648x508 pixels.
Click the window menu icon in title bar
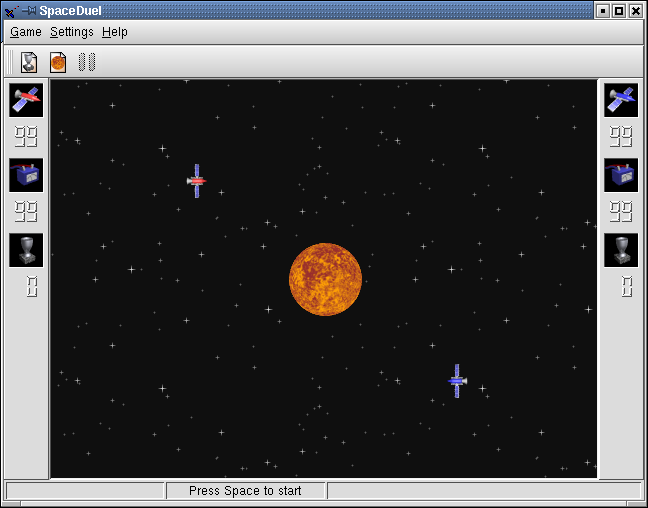point(11,11)
